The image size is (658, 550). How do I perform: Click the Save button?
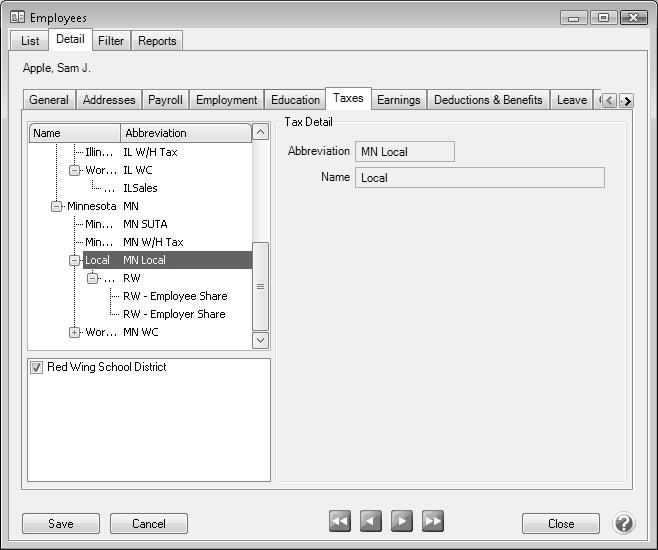coord(61,523)
